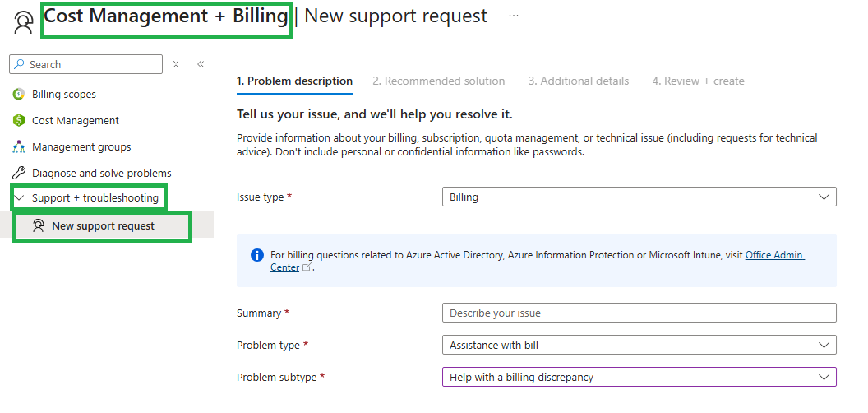Click the 'New support request' header text

tap(396, 16)
